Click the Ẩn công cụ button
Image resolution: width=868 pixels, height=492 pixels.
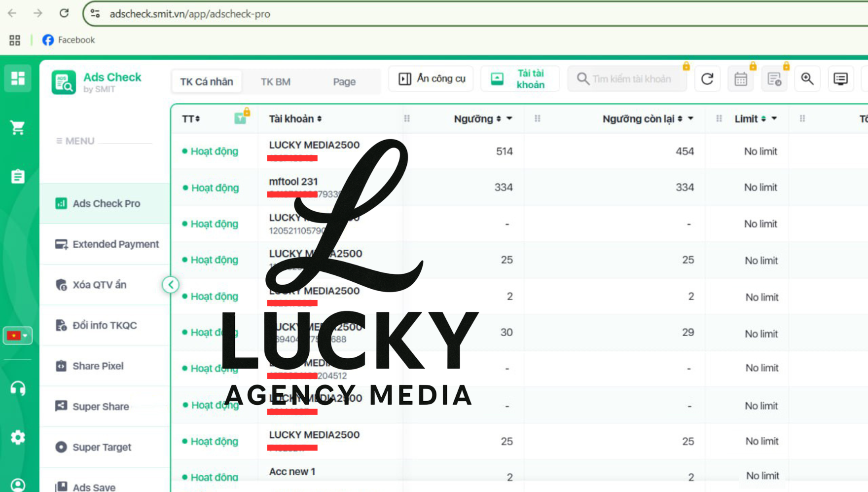click(x=432, y=78)
